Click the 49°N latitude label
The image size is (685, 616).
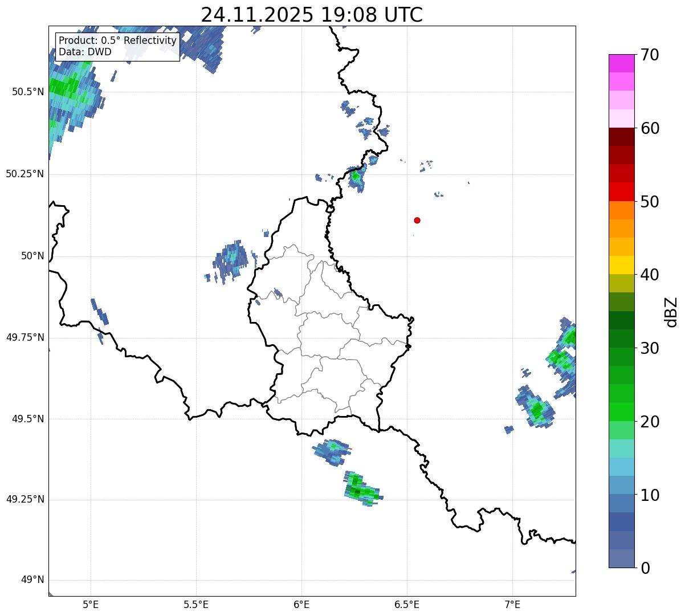[x=32, y=580]
